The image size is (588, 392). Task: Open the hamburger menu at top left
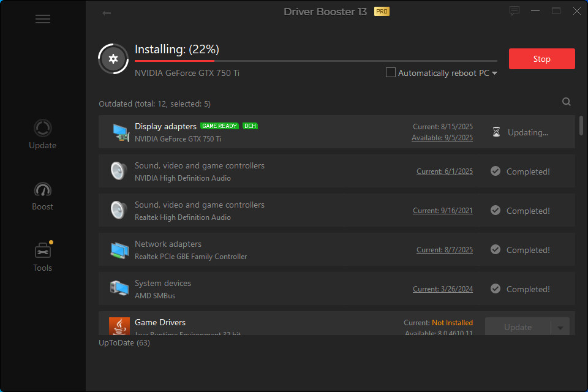pyautogui.click(x=42, y=19)
